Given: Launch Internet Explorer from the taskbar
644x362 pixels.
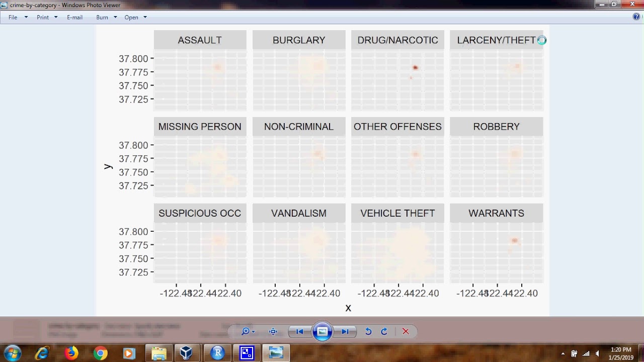Looking at the screenshot, I should pyautogui.click(x=42, y=353).
